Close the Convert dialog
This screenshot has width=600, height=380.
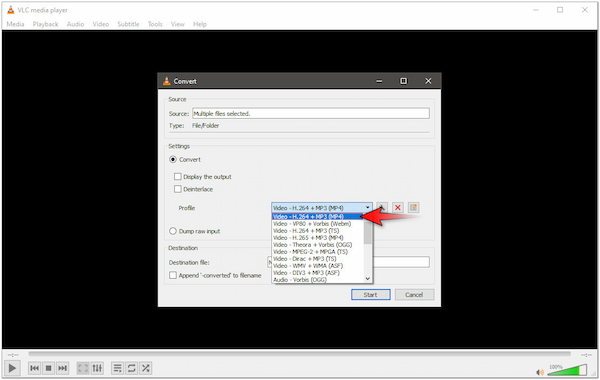point(428,81)
